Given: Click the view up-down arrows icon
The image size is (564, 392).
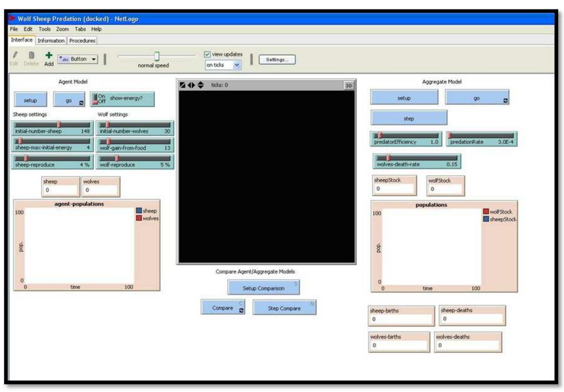Looking at the screenshot, I should [200, 85].
